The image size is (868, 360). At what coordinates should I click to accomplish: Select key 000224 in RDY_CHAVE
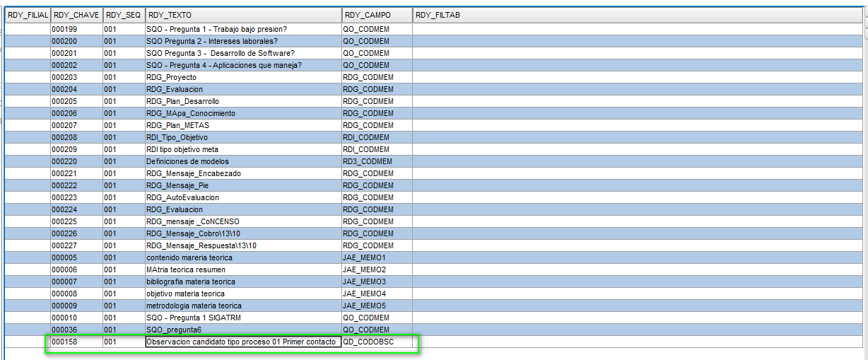tap(76, 209)
